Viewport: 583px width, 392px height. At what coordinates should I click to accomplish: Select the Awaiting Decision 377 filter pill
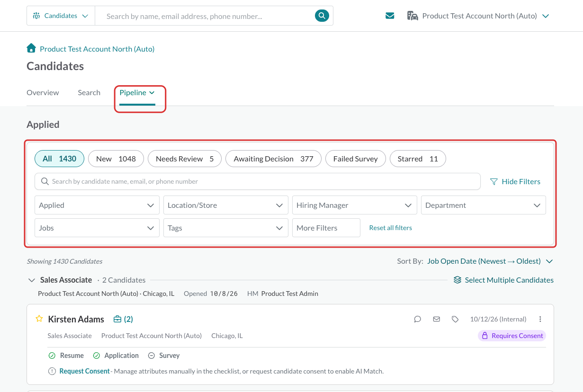coord(273,159)
